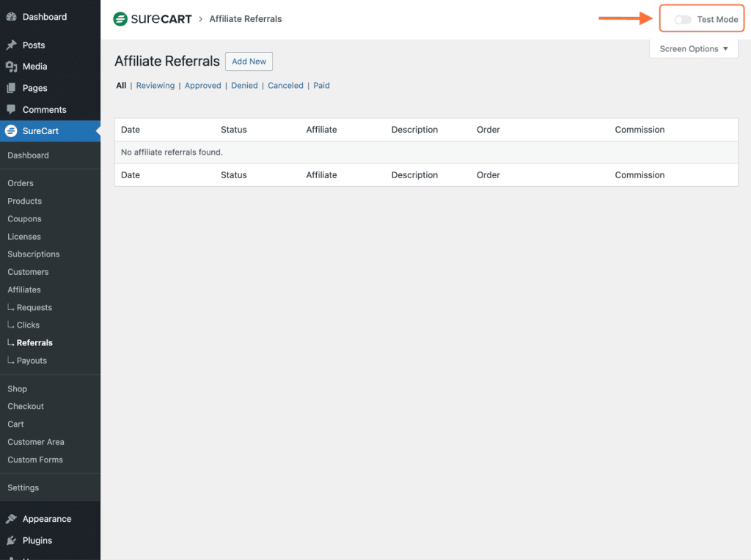This screenshot has width=751, height=560.
Task: Click the Add New button
Action: tap(249, 62)
